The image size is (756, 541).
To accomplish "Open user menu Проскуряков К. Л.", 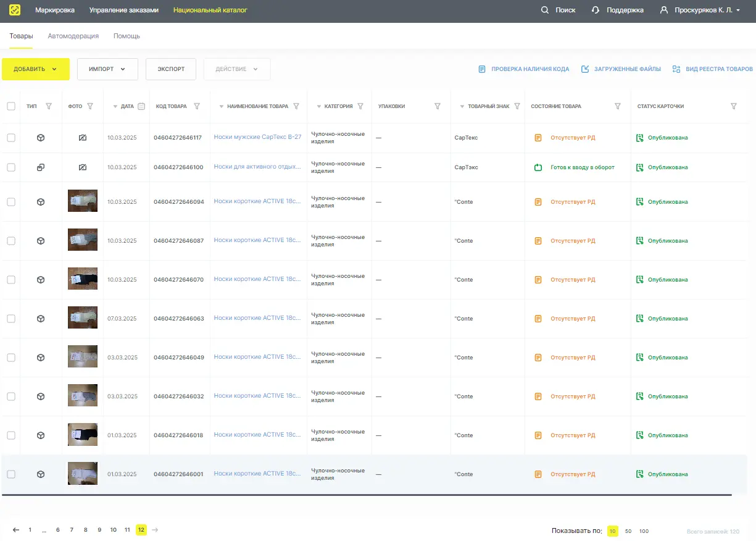I will pyautogui.click(x=700, y=10).
